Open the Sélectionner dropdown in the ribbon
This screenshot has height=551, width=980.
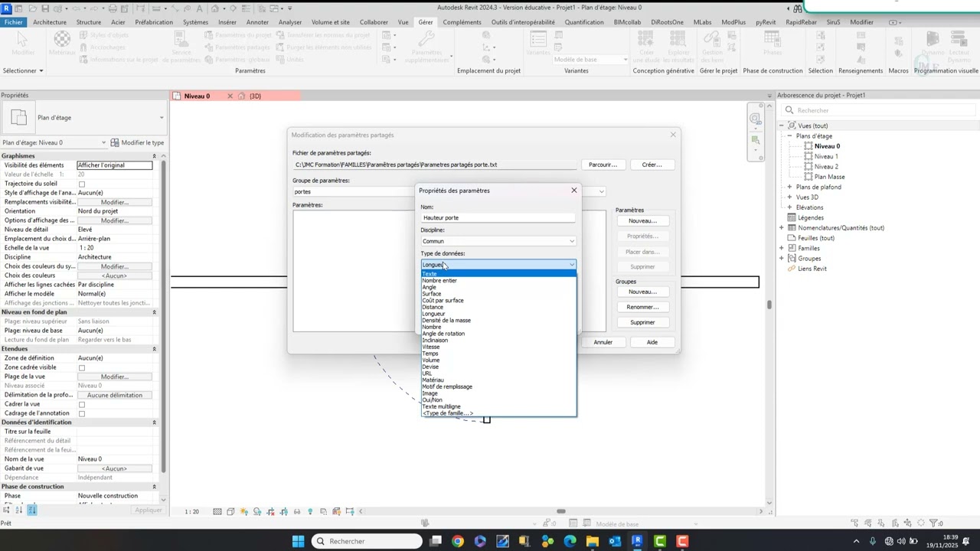tap(23, 70)
